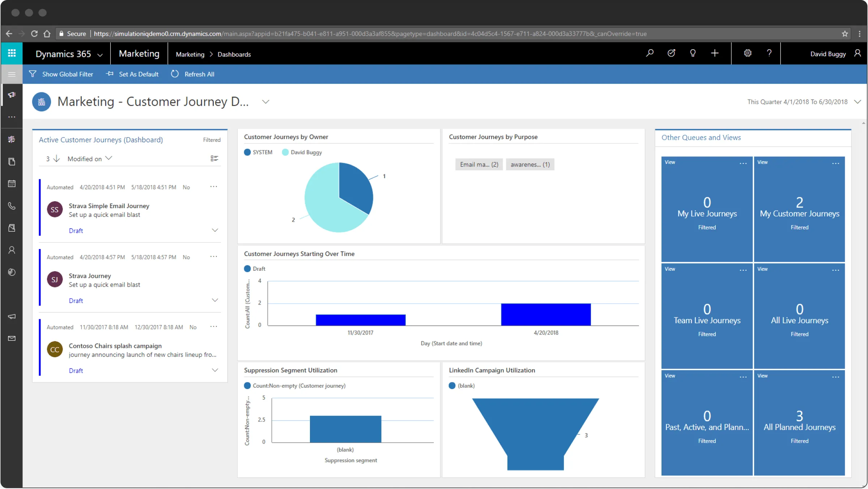Click the 11/30/2017 blue bar
The width and height of the screenshot is (868, 489).
tap(361, 320)
